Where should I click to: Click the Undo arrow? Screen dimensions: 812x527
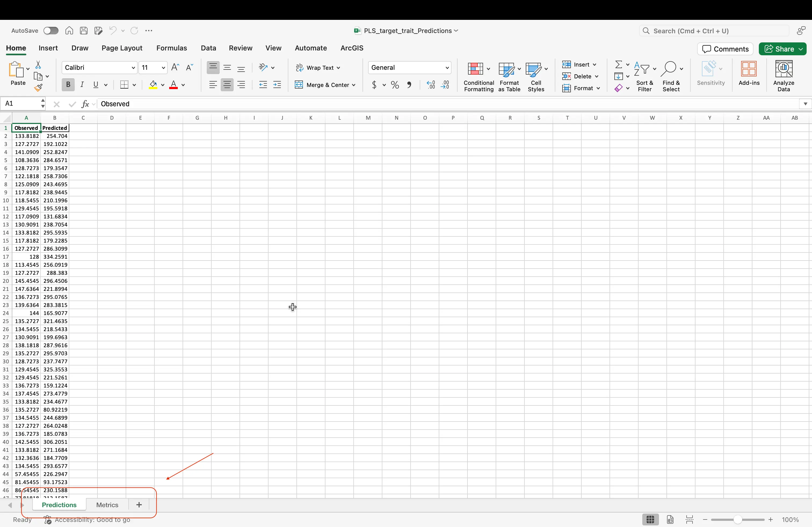[x=113, y=31]
